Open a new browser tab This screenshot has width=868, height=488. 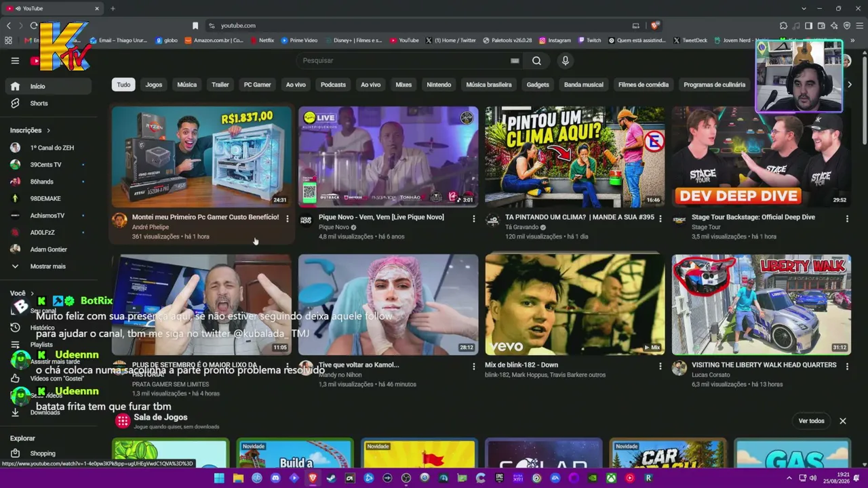(113, 8)
